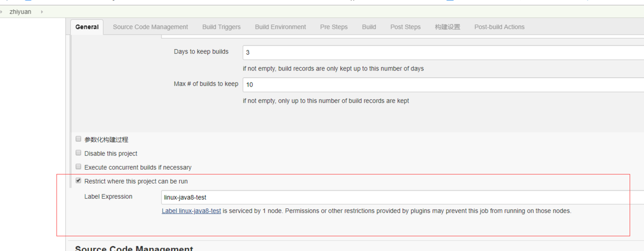The height and width of the screenshot is (251, 644).
Task: Click the Build tab
Action: point(369,27)
